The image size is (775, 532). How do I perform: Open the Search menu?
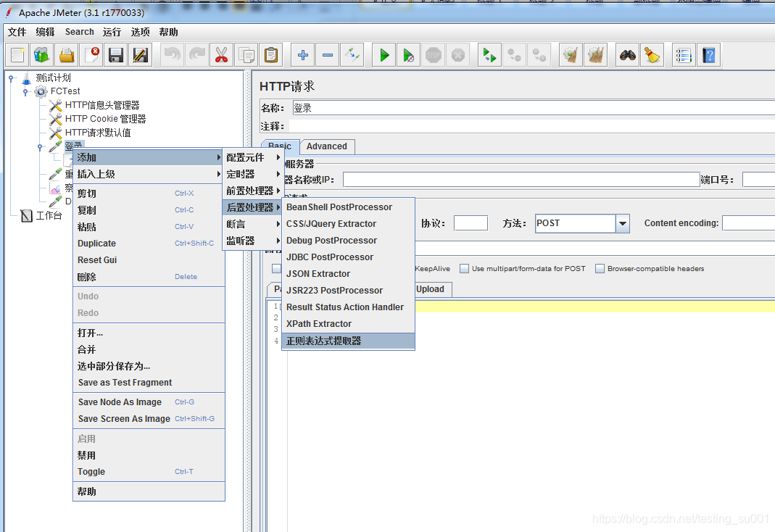(79, 32)
